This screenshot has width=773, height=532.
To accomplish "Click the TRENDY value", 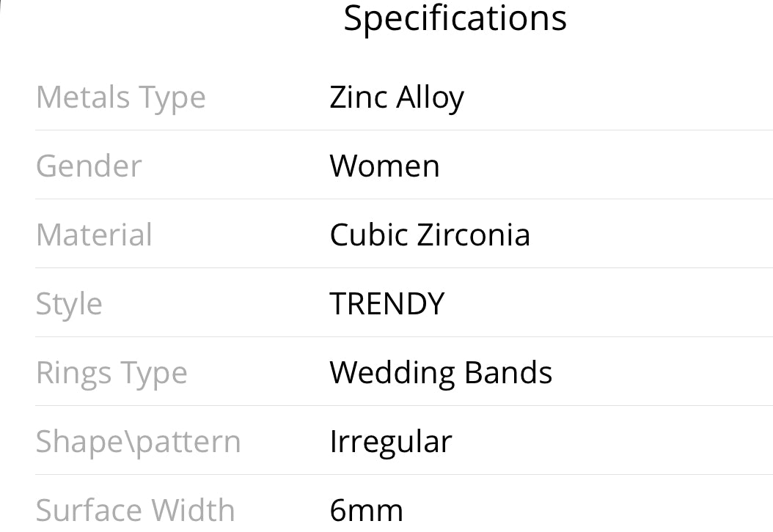I will pyautogui.click(x=387, y=303).
